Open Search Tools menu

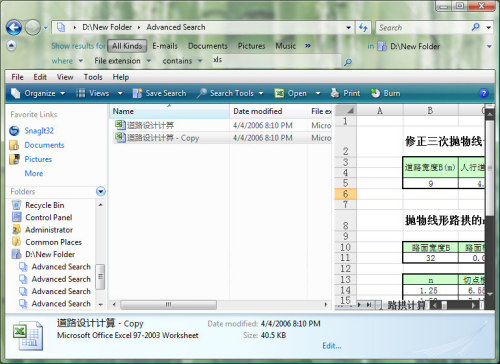point(230,93)
